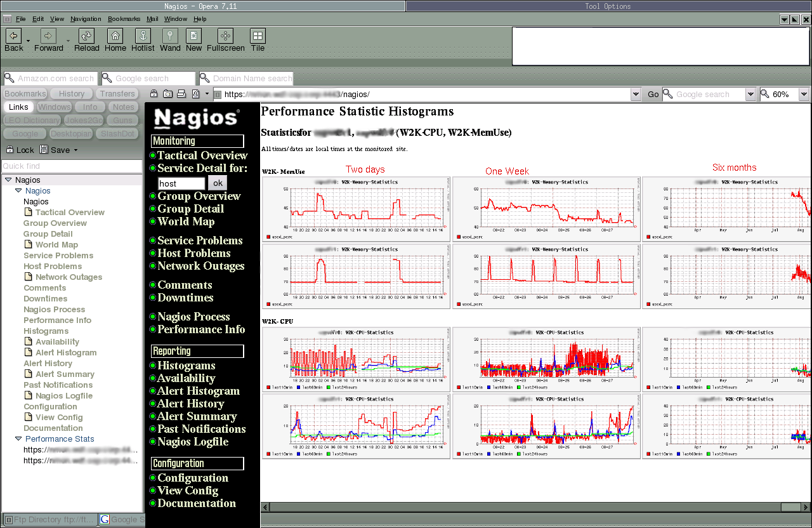The image size is (812, 528).
Task: Click the scroll-left arrow of the page scrollbar
Action: point(265,507)
